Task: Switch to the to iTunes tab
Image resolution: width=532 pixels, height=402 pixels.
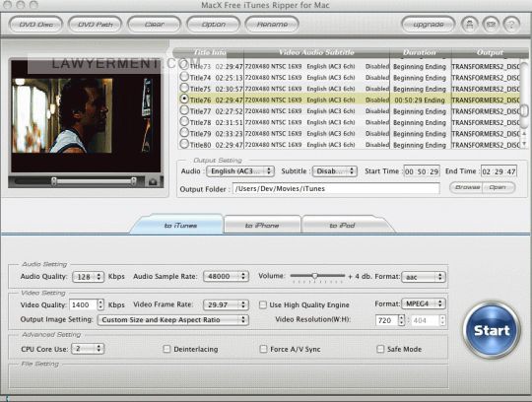Action: (180, 226)
